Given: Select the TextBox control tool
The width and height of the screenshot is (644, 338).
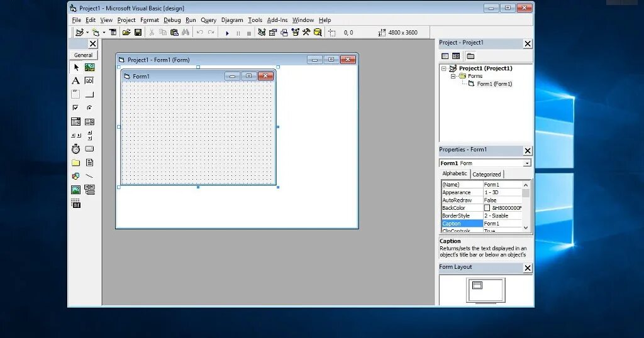Looking at the screenshot, I should click(x=89, y=81).
